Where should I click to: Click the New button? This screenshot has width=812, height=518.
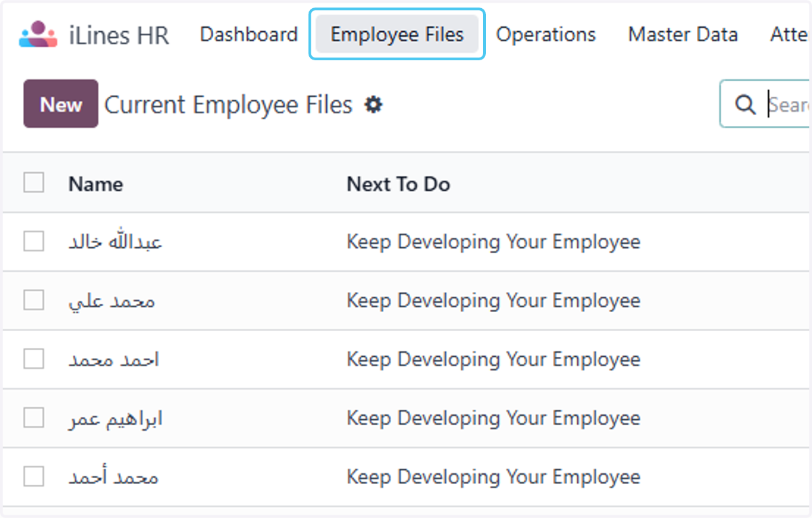click(61, 104)
